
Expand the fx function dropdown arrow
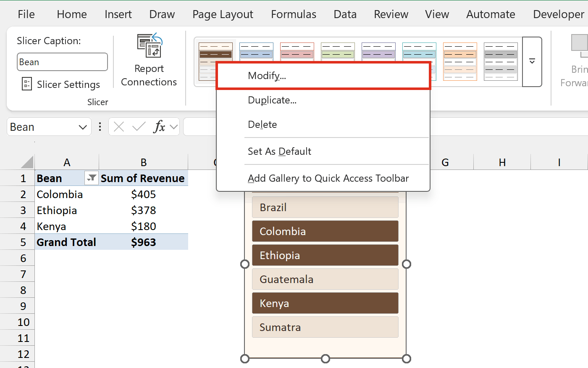click(174, 127)
